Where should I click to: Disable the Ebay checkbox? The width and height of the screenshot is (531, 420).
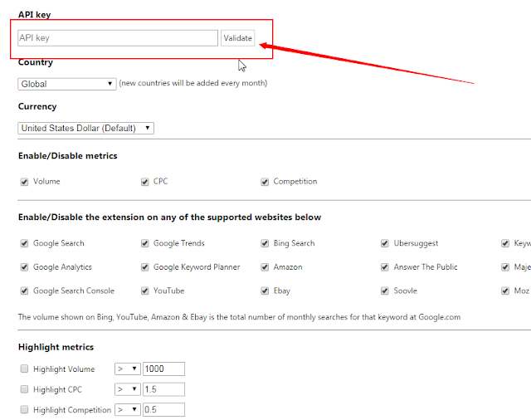[265, 291]
